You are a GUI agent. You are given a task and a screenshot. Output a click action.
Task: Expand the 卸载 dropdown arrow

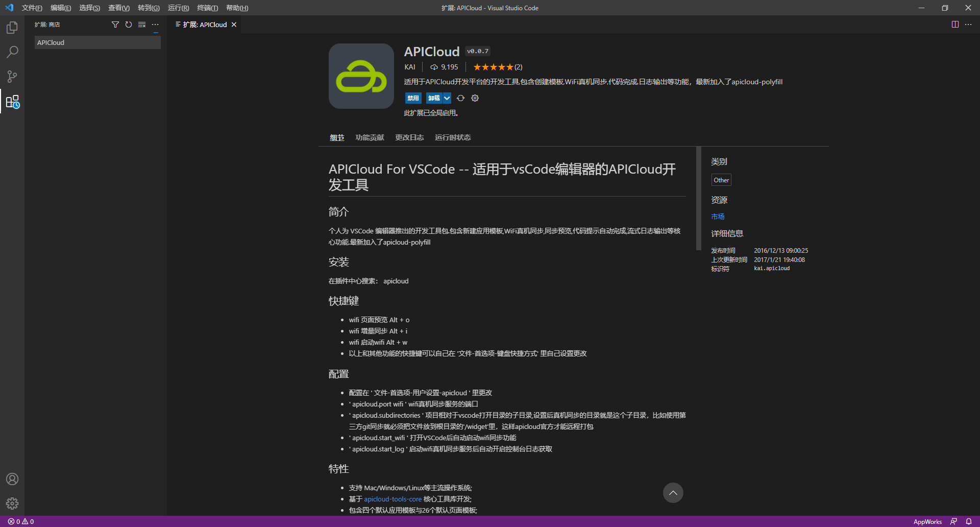point(447,98)
